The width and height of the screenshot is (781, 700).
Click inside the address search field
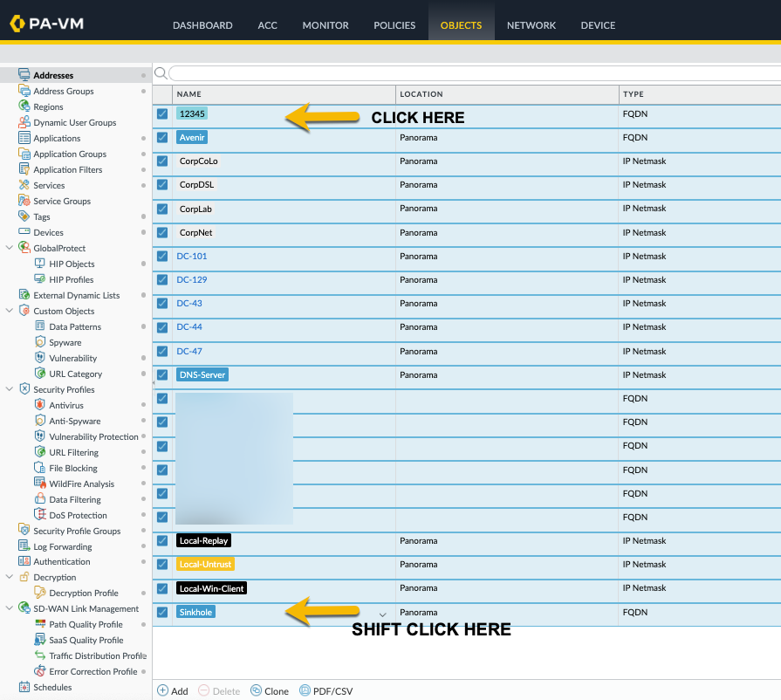(x=474, y=73)
